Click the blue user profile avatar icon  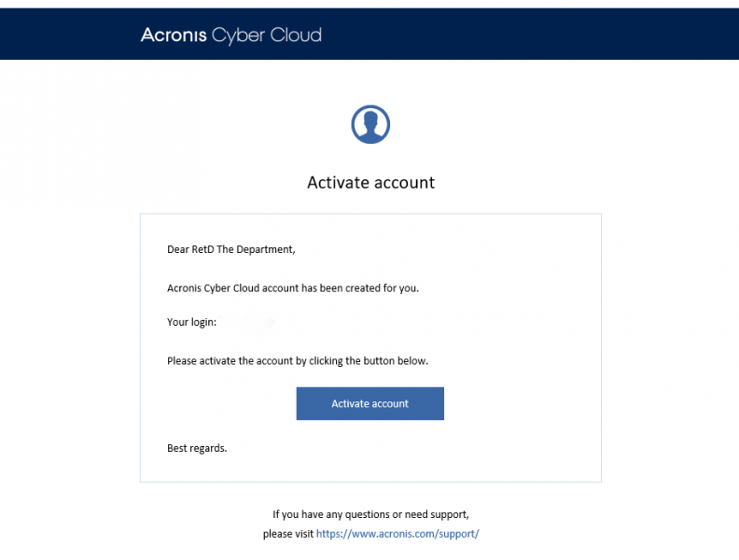point(370,124)
